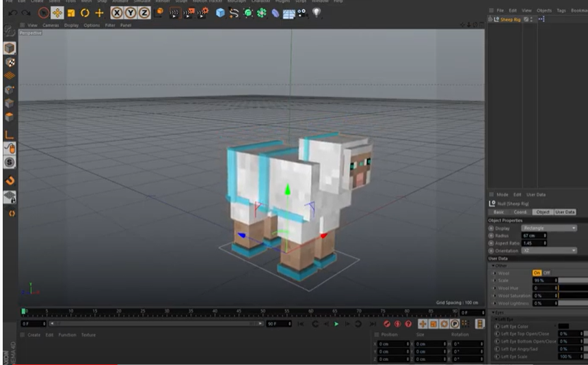Open viewport Display menu
The width and height of the screenshot is (588, 365).
pyautogui.click(x=71, y=25)
